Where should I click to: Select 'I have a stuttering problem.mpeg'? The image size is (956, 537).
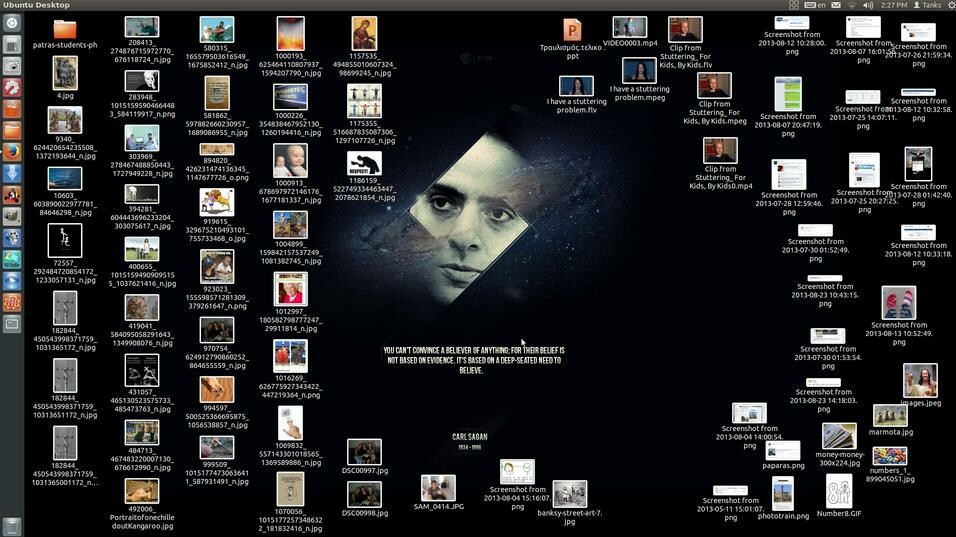tap(639, 79)
